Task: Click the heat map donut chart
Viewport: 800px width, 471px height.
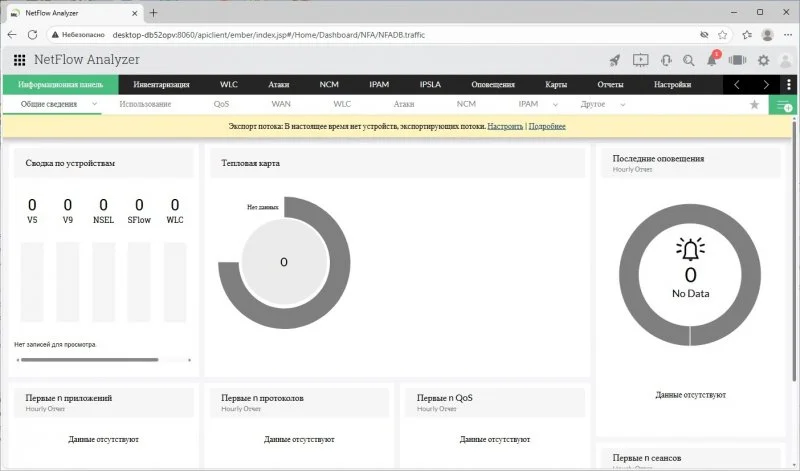Action: coord(284,262)
